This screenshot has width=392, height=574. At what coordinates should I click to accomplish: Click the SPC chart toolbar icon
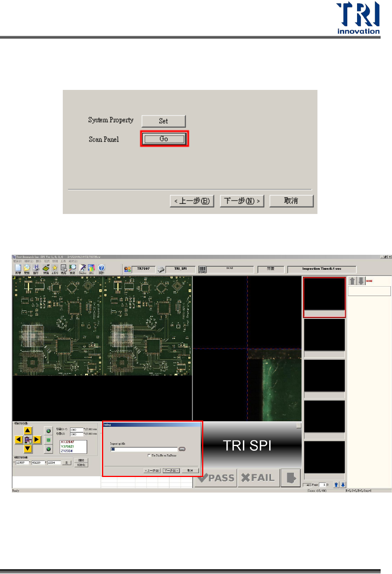click(91, 269)
